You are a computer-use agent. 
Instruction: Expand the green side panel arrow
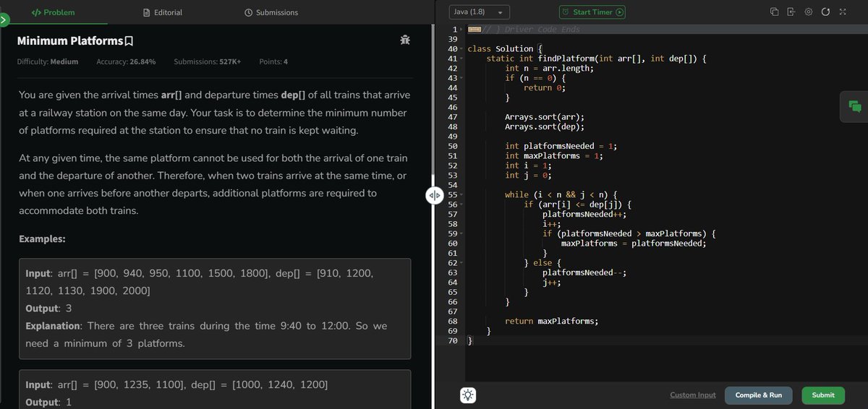(3, 21)
